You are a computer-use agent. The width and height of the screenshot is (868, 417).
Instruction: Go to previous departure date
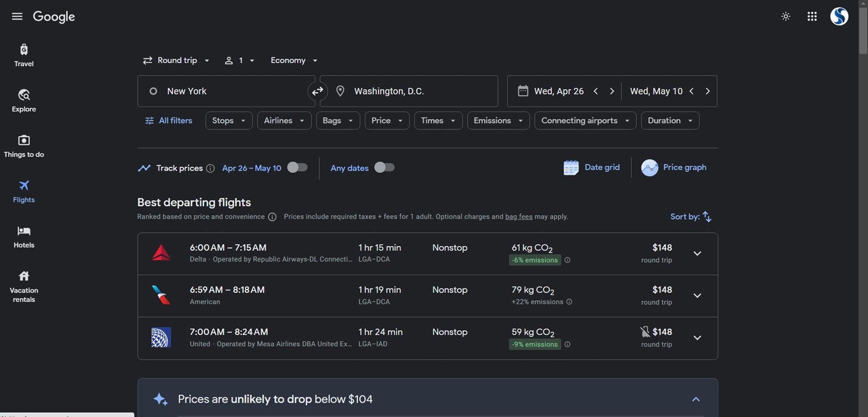[596, 91]
